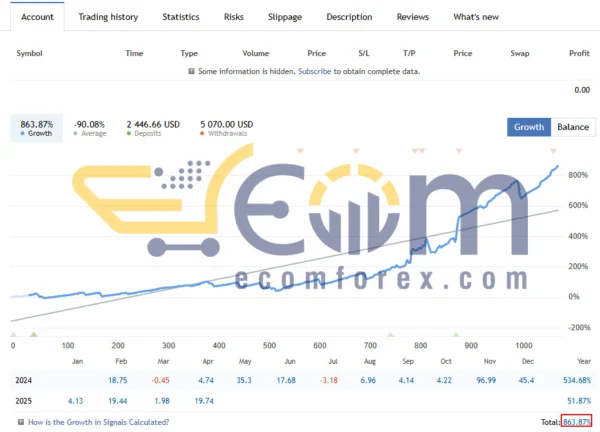Click the 2024 row label
The height and width of the screenshot is (432, 600).
[x=23, y=380]
